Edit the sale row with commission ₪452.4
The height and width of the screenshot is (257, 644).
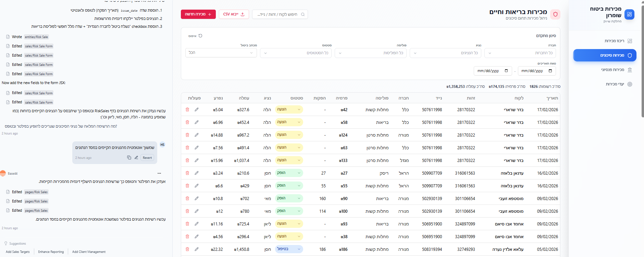pos(197,122)
